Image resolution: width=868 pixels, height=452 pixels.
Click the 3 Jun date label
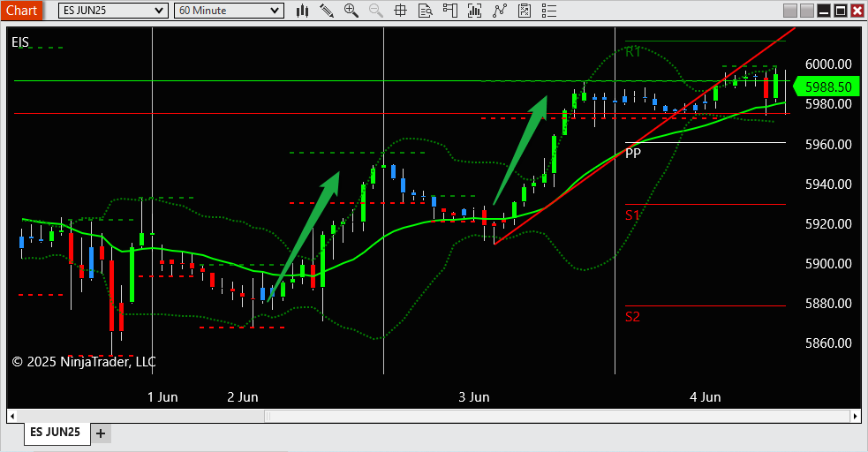(474, 397)
